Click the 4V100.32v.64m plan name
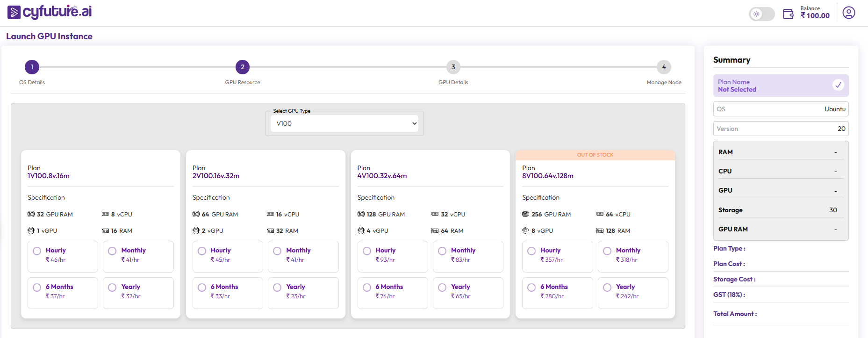This screenshot has height=338, width=868. click(x=382, y=176)
